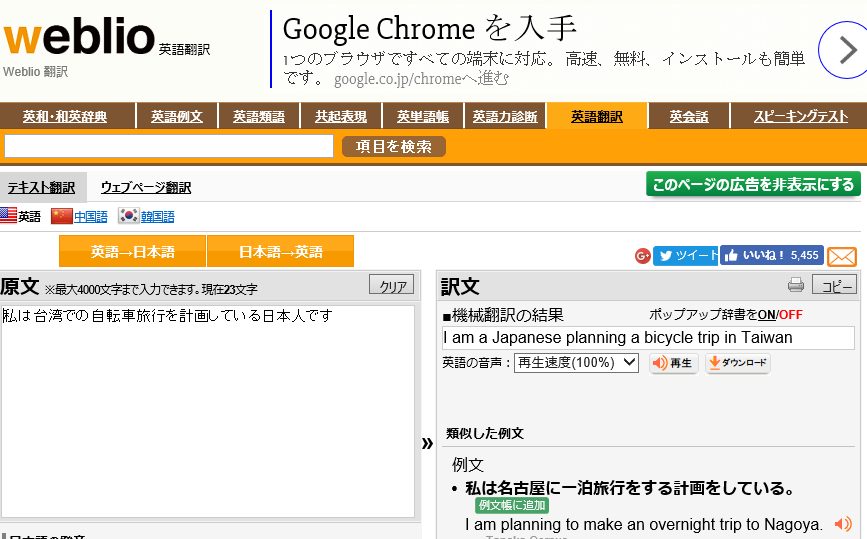Open 英語力診断 tab
This screenshot has height=539, width=867.
505,117
